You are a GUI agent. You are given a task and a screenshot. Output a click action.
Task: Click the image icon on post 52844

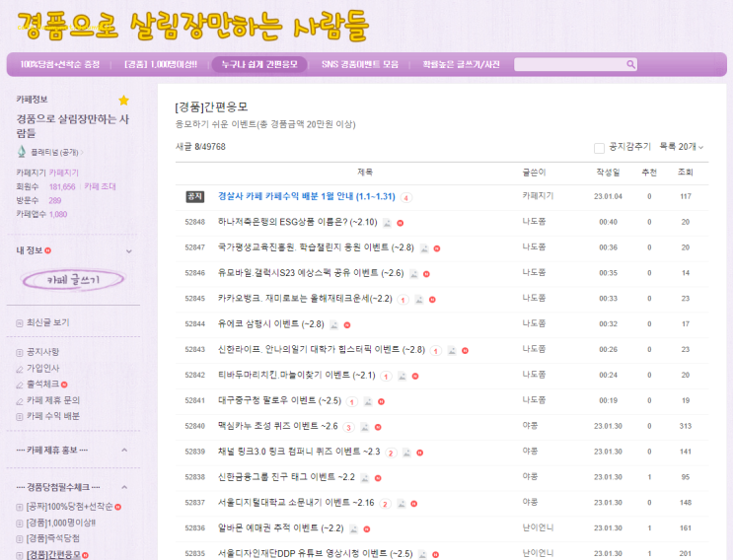point(333,325)
